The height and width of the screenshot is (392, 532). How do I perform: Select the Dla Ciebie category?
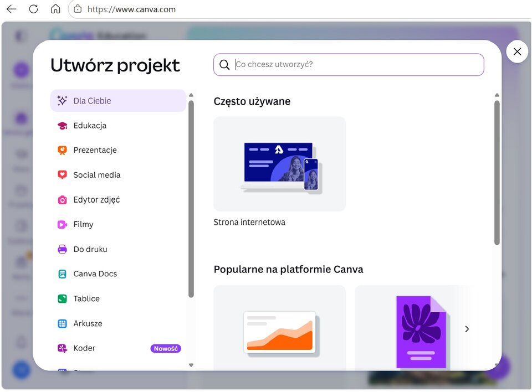[118, 101]
